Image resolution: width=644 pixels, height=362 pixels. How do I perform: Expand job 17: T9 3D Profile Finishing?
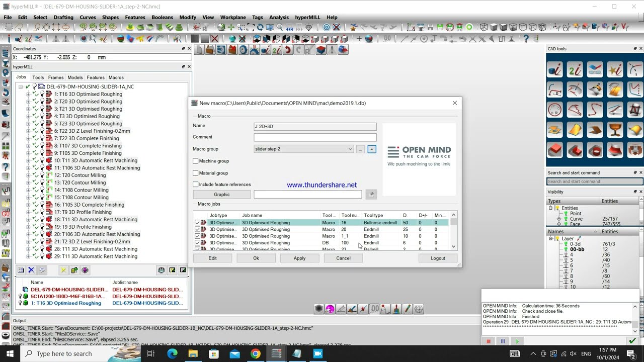pyautogui.click(x=29, y=212)
